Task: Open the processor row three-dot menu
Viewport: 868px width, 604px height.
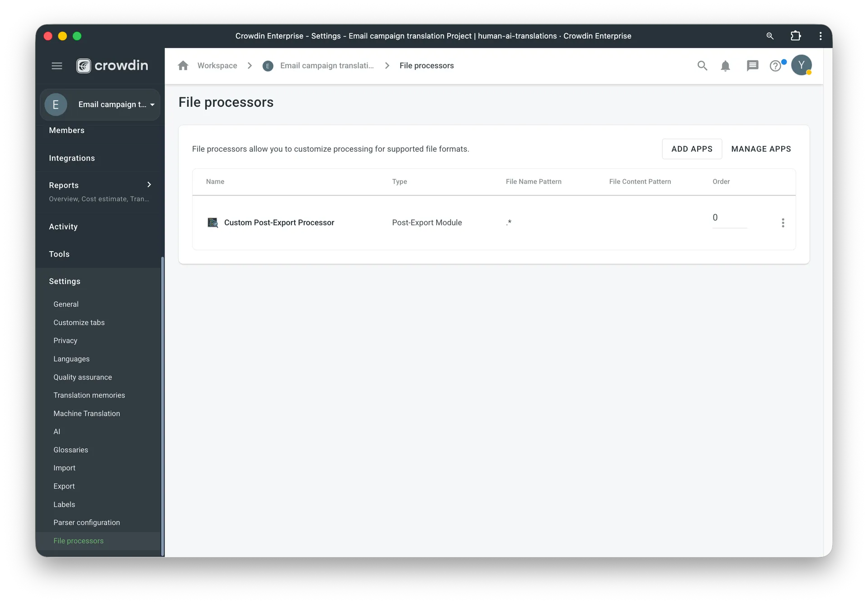Action: [x=783, y=223]
